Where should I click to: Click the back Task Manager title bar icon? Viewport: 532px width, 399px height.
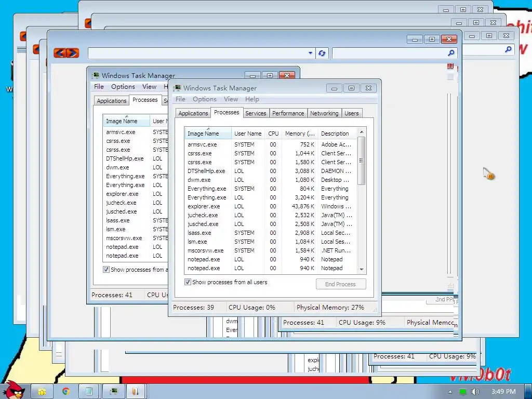[96, 75]
